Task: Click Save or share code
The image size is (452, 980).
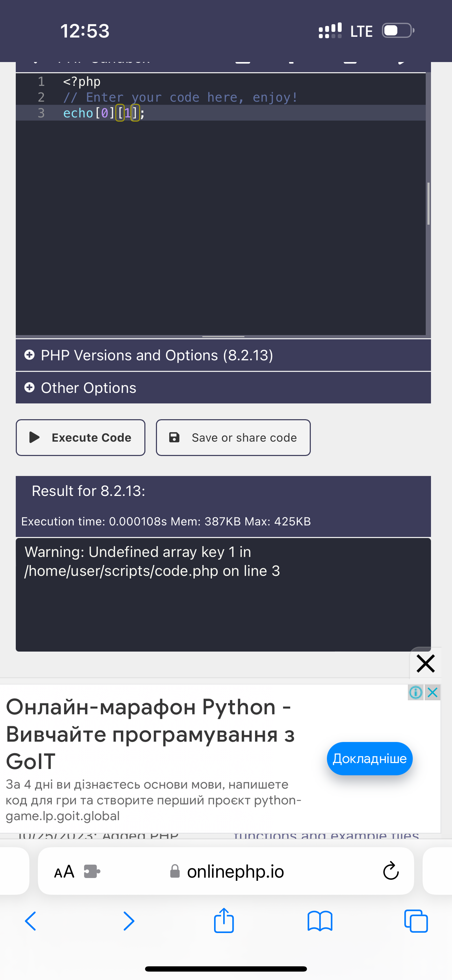Action: pos(233,437)
